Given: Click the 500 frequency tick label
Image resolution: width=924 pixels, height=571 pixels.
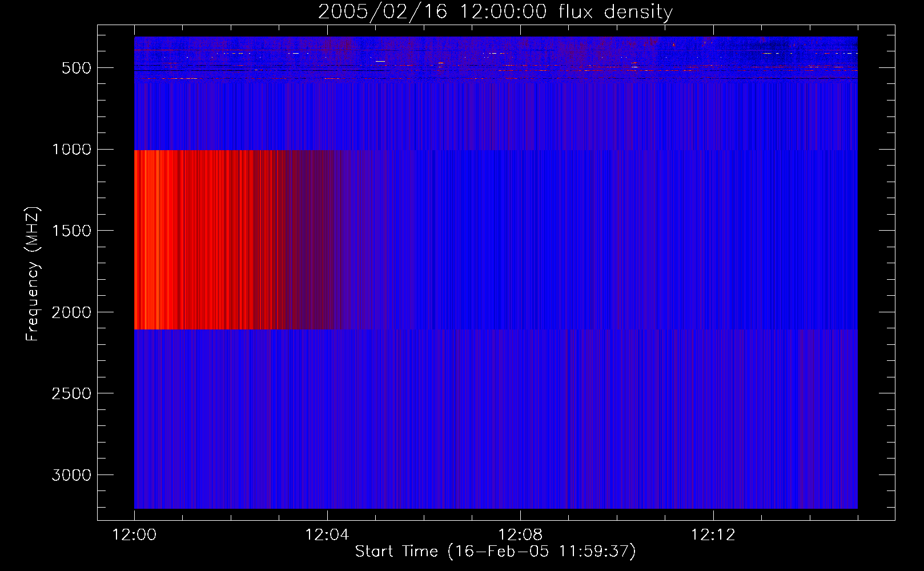Looking at the screenshot, I should click(77, 68).
